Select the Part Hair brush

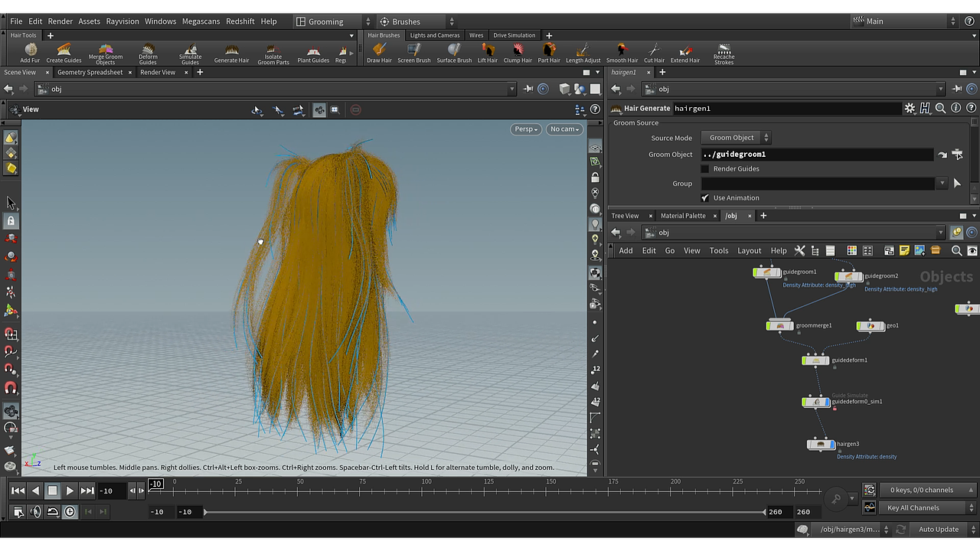pos(549,53)
